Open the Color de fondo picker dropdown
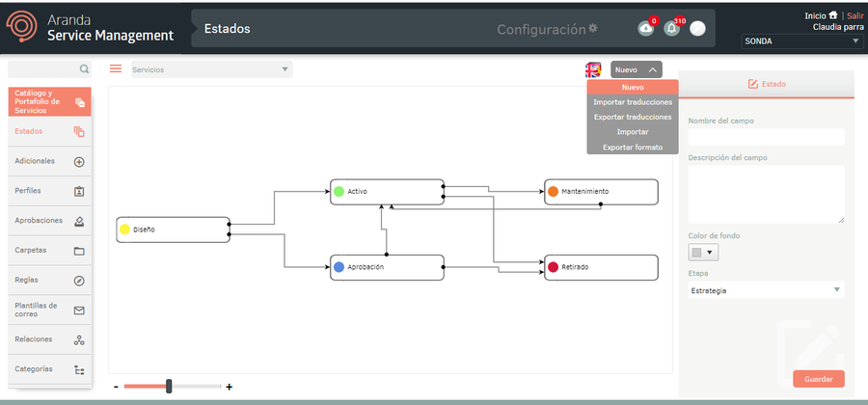 (703, 253)
